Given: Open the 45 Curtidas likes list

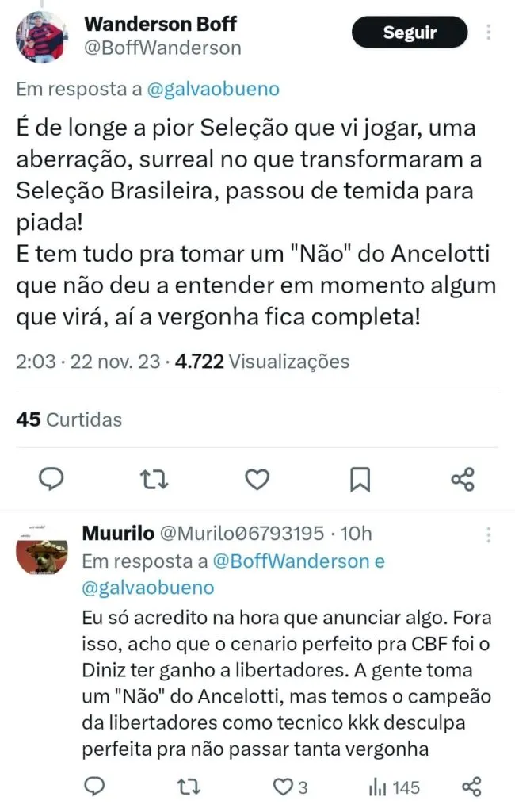Looking at the screenshot, I should 69,419.
